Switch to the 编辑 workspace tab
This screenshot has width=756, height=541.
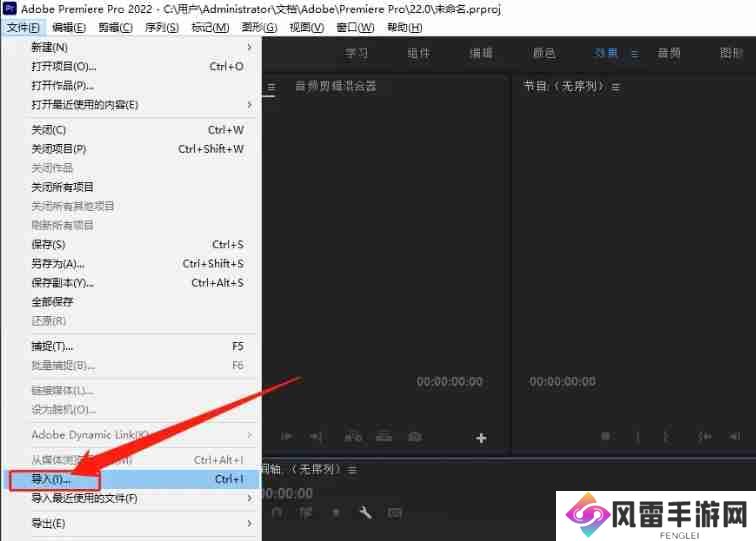[x=481, y=53]
